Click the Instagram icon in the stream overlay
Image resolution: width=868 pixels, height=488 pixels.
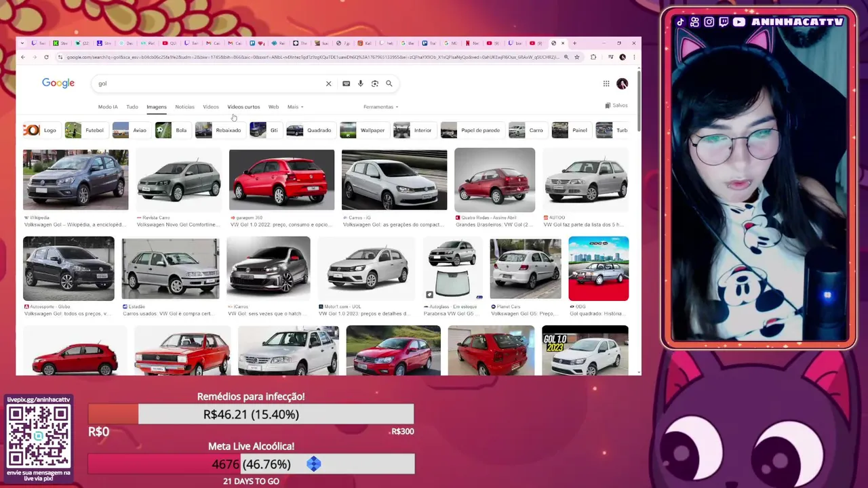(709, 22)
